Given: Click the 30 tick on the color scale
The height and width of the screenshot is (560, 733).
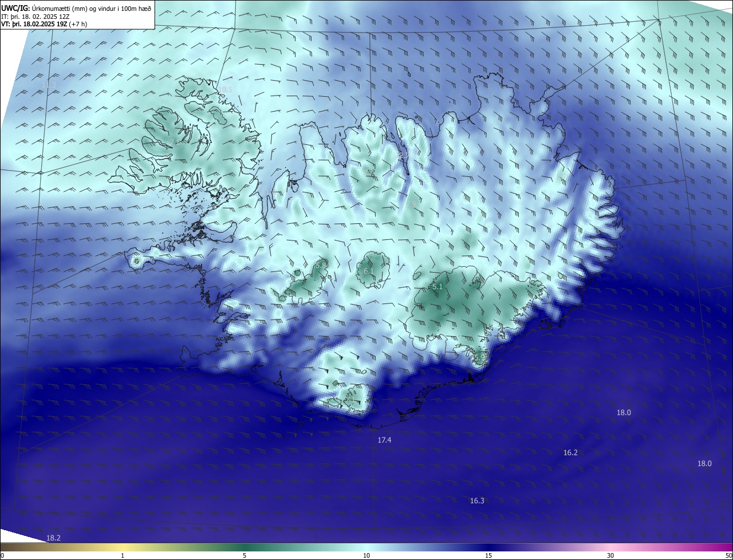Looking at the screenshot, I should coord(610,555).
